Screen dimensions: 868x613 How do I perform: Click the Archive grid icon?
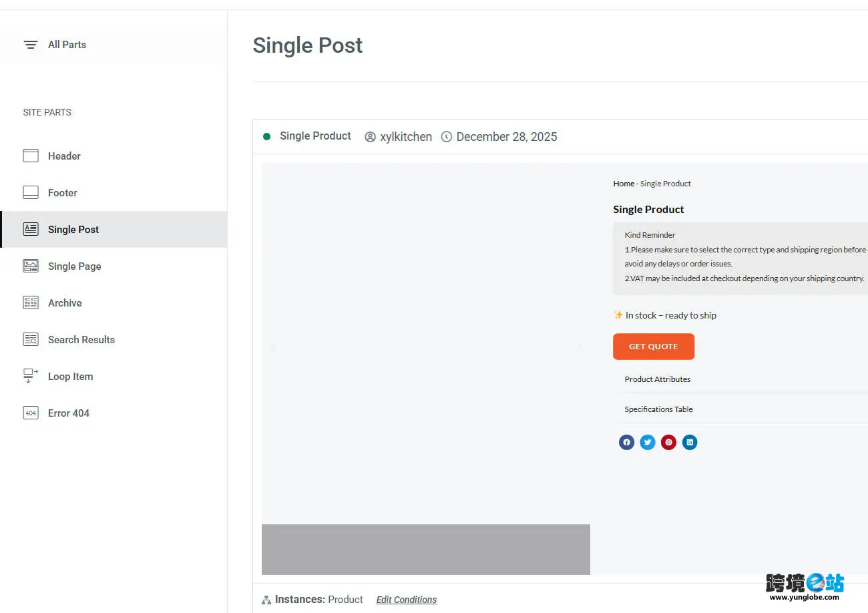[31, 302]
